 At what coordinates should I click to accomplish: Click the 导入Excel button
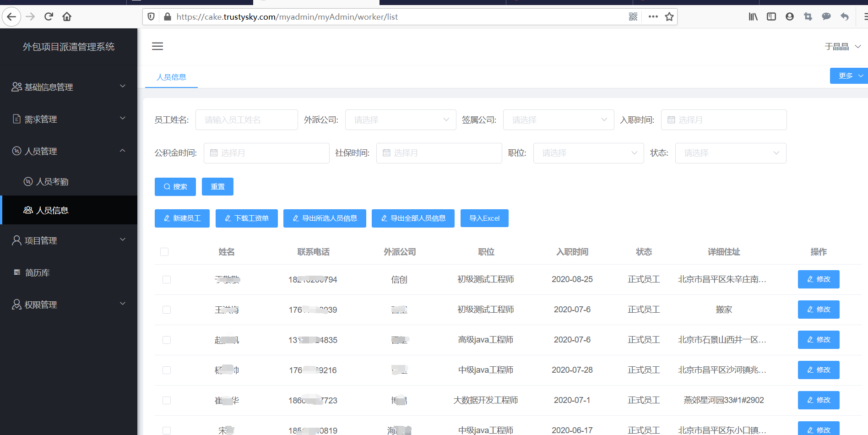(x=484, y=218)
